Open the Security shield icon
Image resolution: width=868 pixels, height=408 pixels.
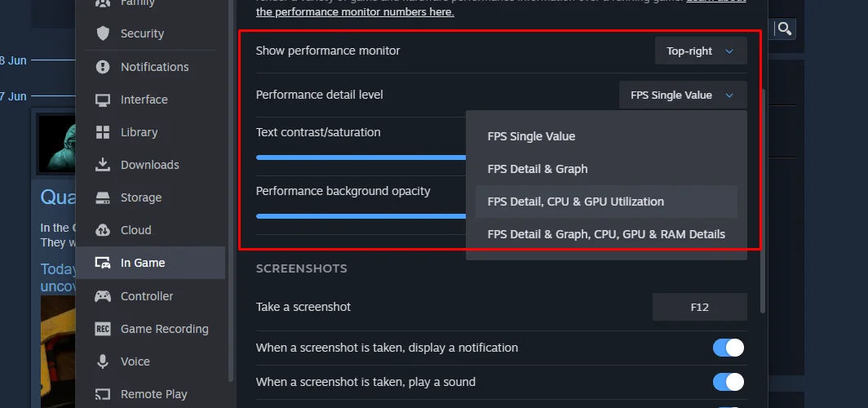103,33
